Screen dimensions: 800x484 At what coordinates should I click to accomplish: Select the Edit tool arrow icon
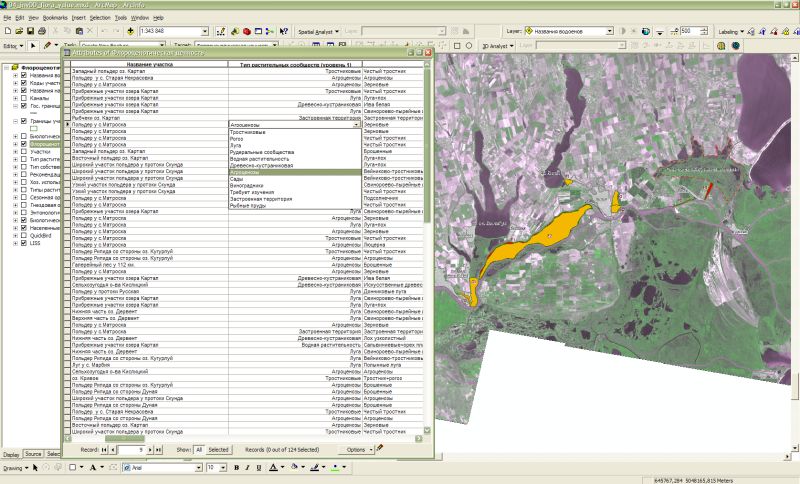(x=33, y=45)
